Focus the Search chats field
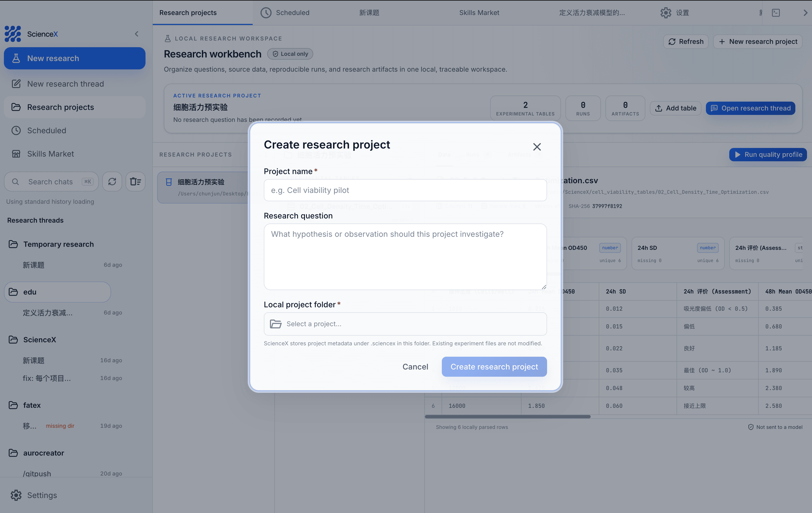The width and height of the screenshot is (812, 513). point(51,182)
